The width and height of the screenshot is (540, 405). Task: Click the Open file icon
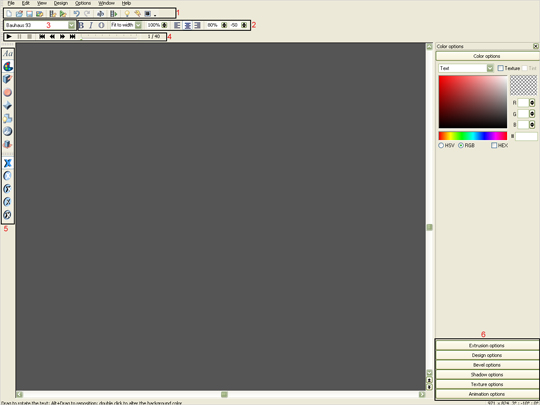pyautogui.click(x=19, y=14)
